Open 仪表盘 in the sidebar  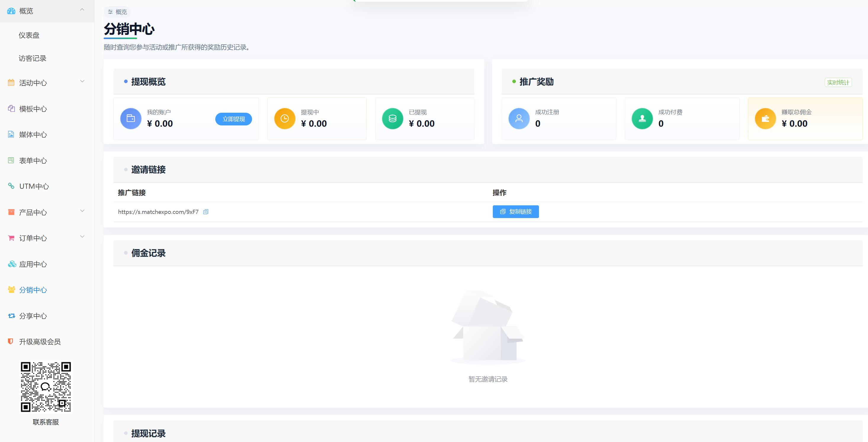pyautogui.click(x=29, y=35)
